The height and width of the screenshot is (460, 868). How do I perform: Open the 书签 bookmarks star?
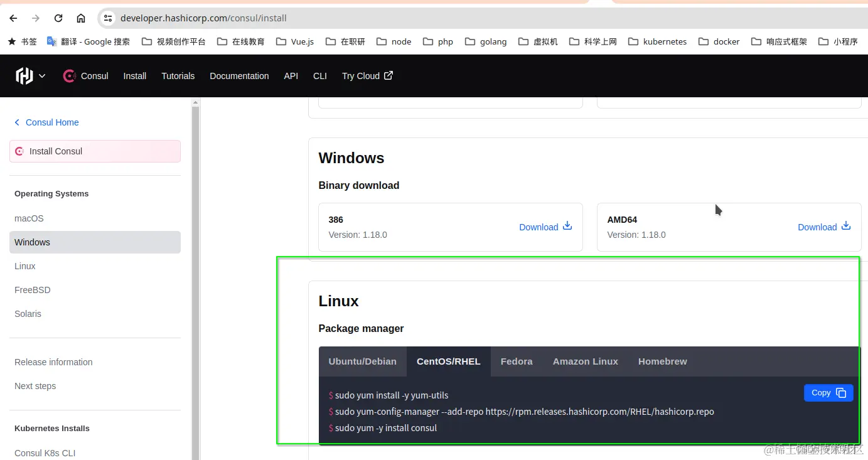[x=22, y=41]
